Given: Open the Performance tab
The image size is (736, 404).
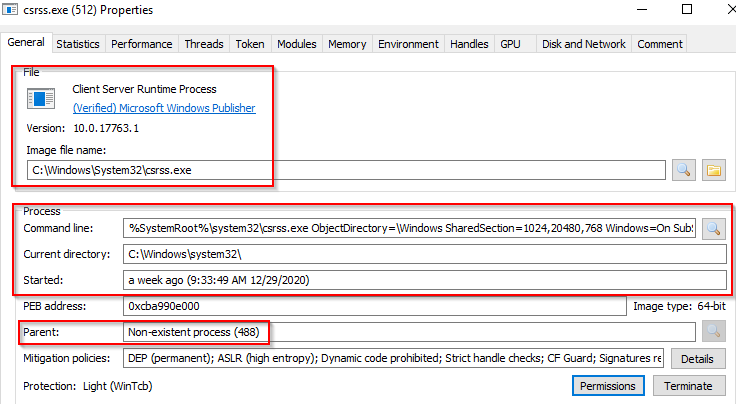Looking at the screenshot, I should tap(141, 44).
